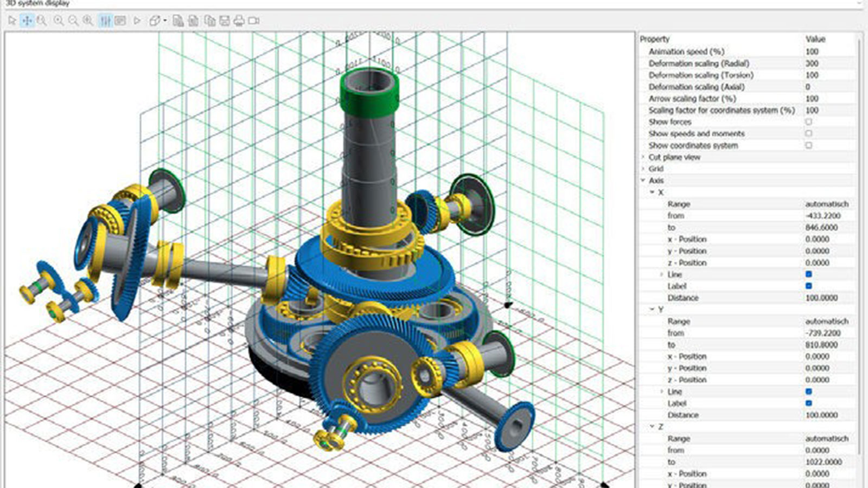Uncheck the X axis Label checkbox
Image resolution: width=868 pixels, height=488 pixels.
coord(808,286)
